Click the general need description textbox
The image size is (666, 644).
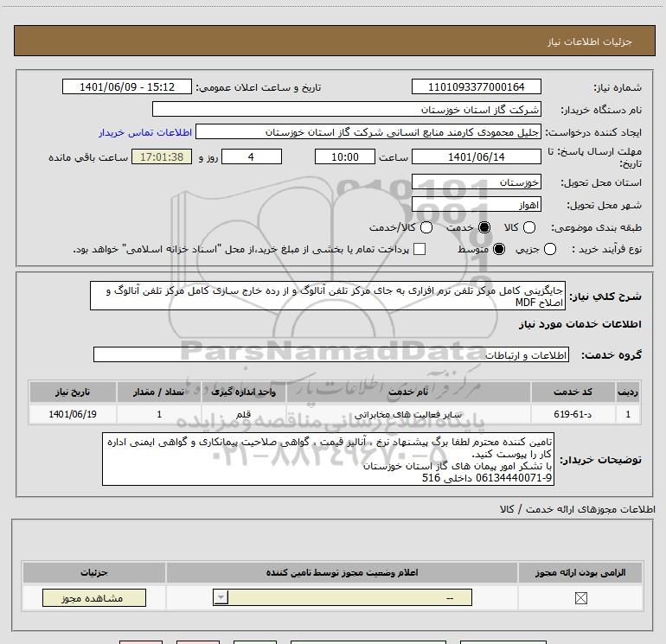[328, 296]
